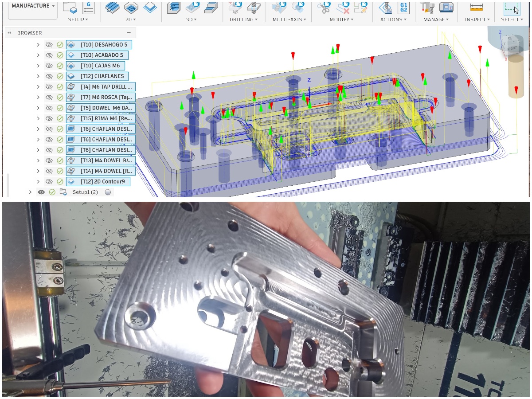Screen dimensions: 532x399
Task: Click the second Multi-Axis toolpath icon
Action: (x=297, y=8)
